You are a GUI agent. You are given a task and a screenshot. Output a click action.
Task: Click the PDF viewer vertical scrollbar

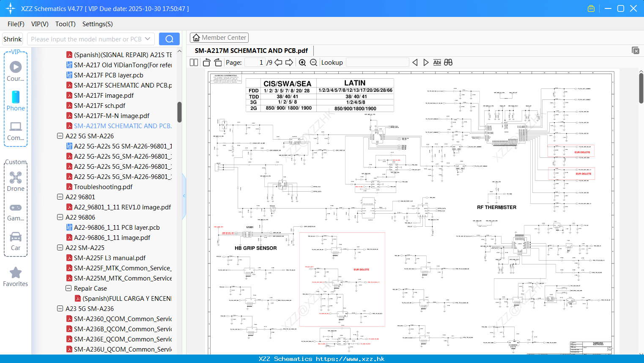tap(641, 88)
